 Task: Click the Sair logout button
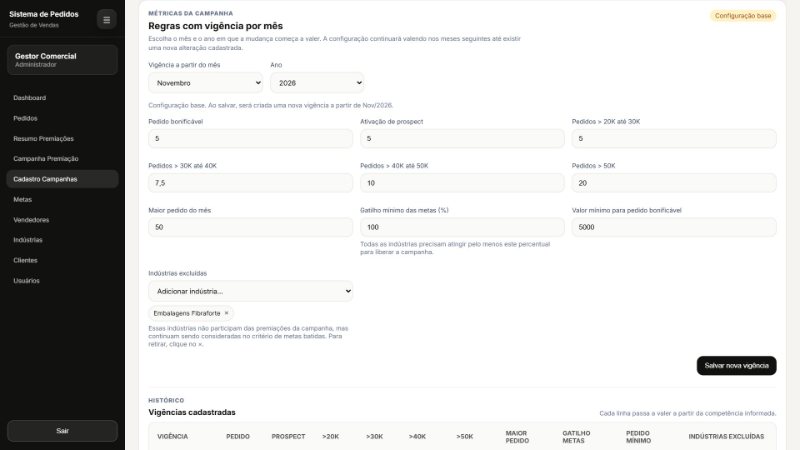coord(62,431)
